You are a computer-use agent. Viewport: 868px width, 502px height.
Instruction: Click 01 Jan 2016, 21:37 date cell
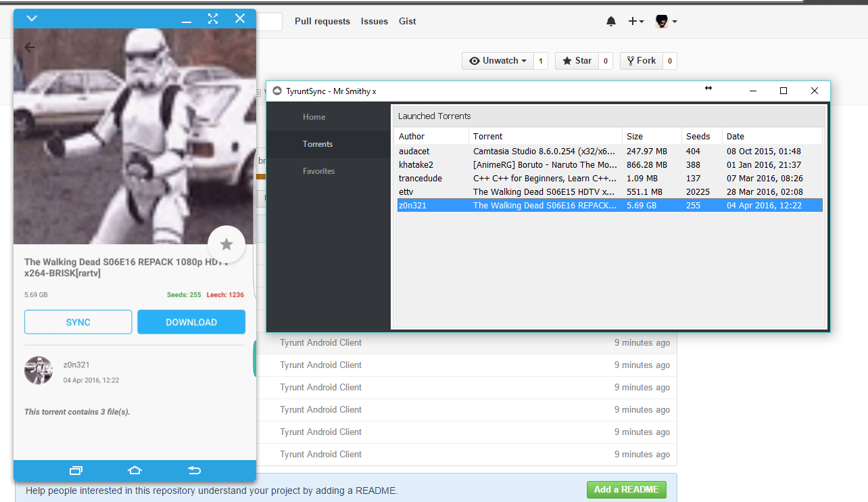click(x=764, y=165)
